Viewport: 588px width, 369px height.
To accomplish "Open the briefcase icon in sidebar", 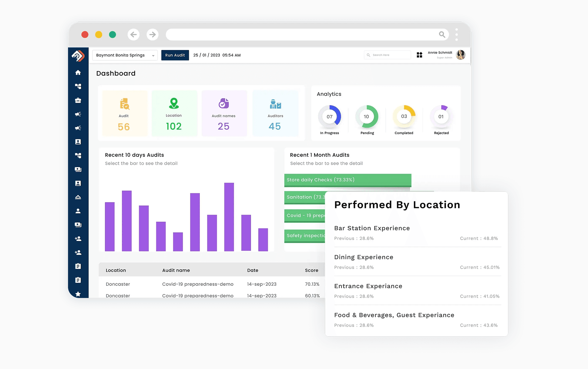I will coord(78,100).
